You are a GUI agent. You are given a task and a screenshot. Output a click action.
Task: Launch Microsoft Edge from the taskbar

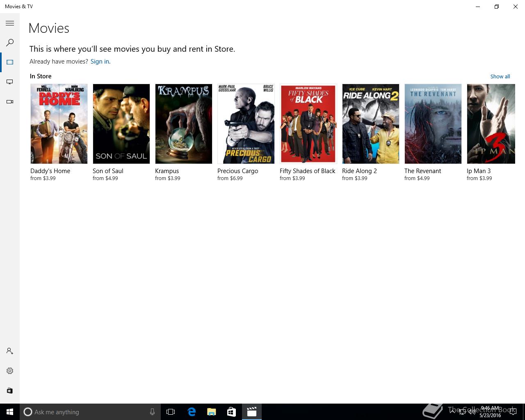(x=192, y=412)
